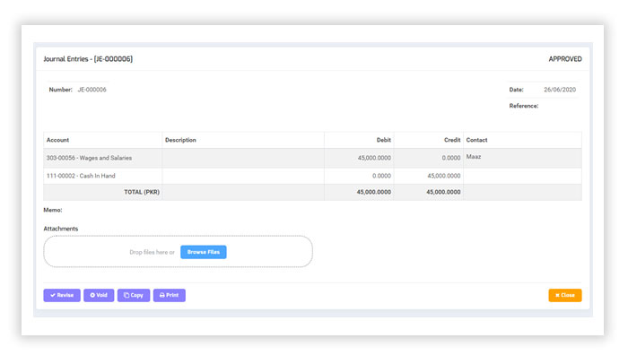The image size is (628, 364).
Task: Click the Maaz contact cell
Action: click(x=522, y=158)
